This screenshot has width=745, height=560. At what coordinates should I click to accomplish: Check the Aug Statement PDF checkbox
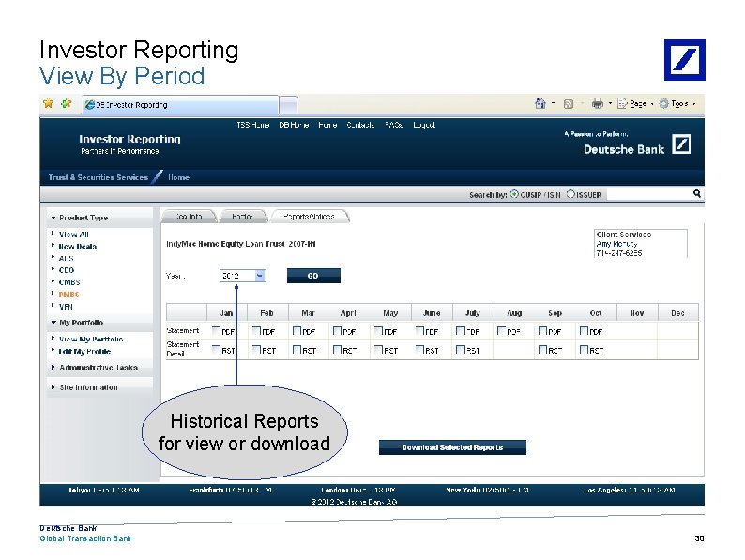pyautogui.click(x=502, y=330)
